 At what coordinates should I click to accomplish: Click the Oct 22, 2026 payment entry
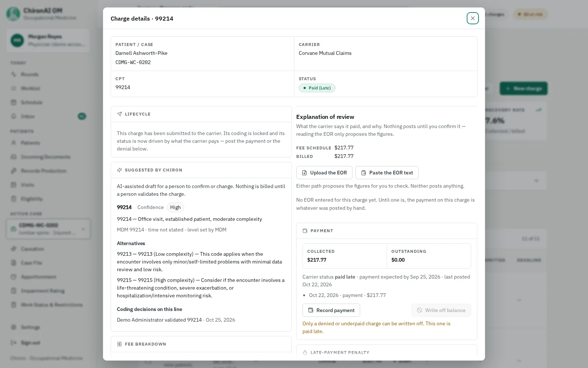pyautogui.click(x=347, y=295)
